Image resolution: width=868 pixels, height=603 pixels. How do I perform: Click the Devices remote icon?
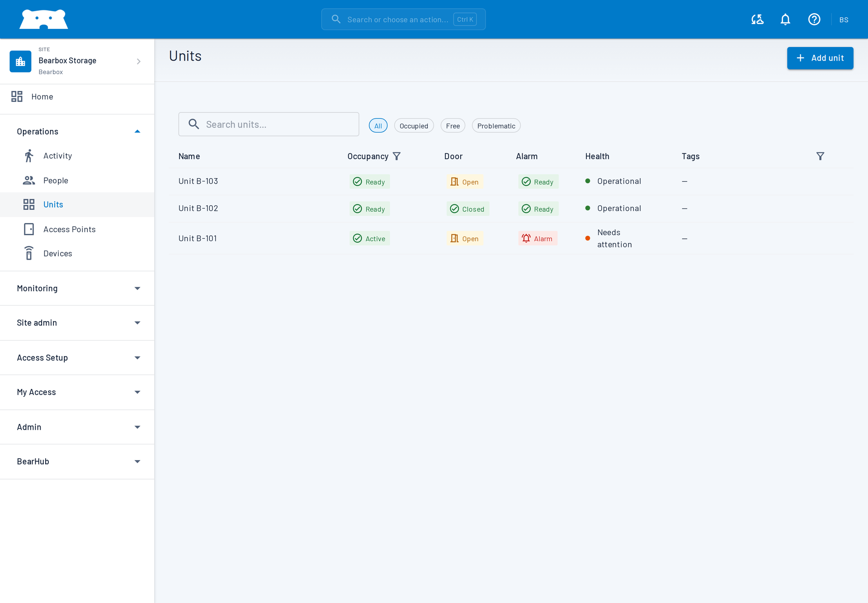[x=29, y=253]
